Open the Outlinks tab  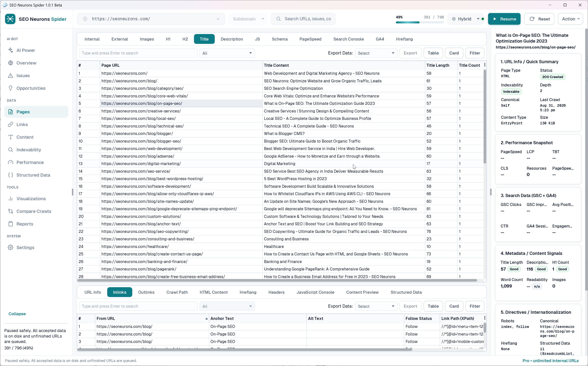coord(146,292)
